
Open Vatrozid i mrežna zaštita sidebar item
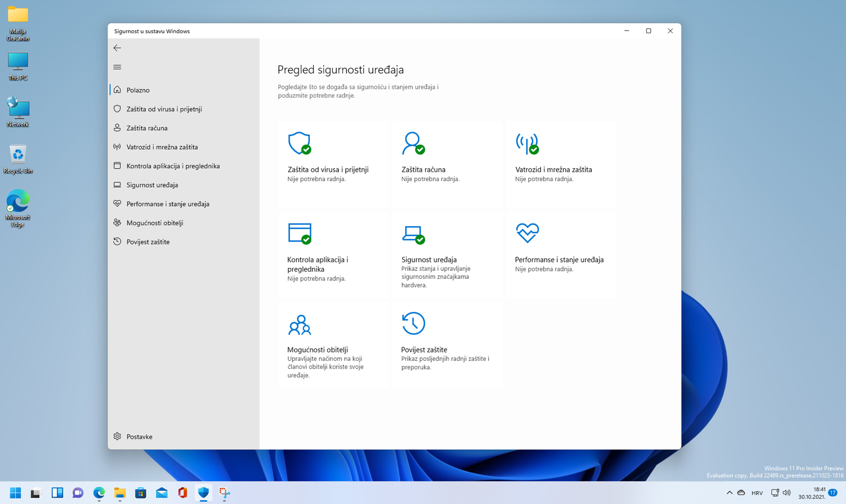(x=183, y=147)
